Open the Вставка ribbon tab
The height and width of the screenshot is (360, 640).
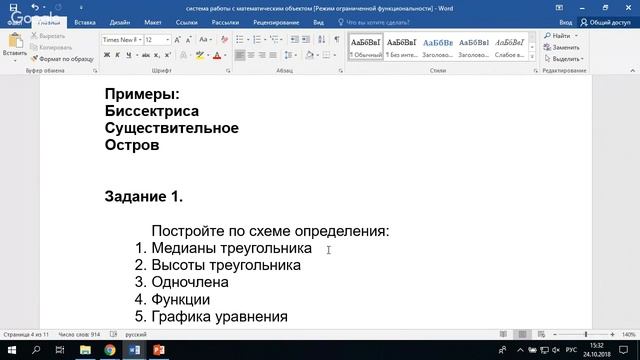85,22
